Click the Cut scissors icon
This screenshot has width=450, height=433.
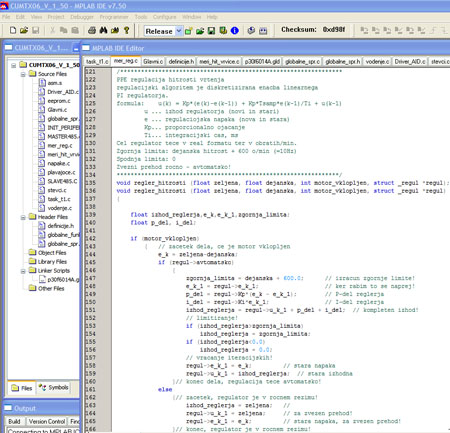pyautogui.click(x=52, y=30)
